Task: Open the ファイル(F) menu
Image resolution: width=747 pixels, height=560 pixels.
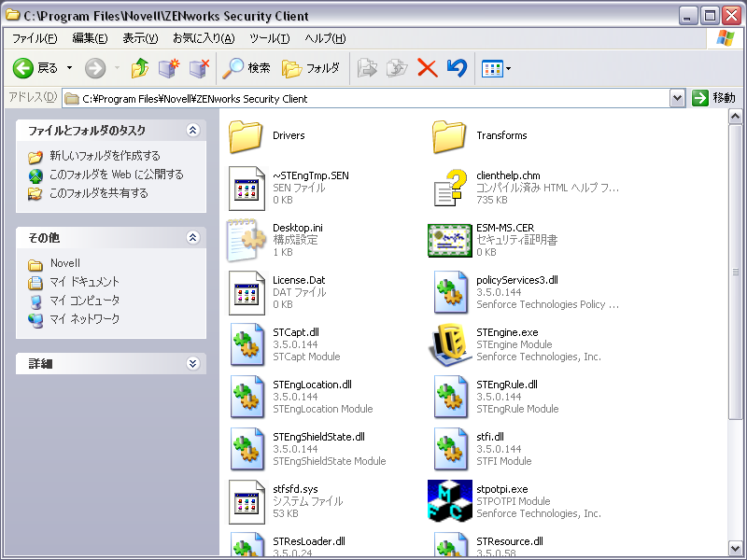Action: coord(35,38)
